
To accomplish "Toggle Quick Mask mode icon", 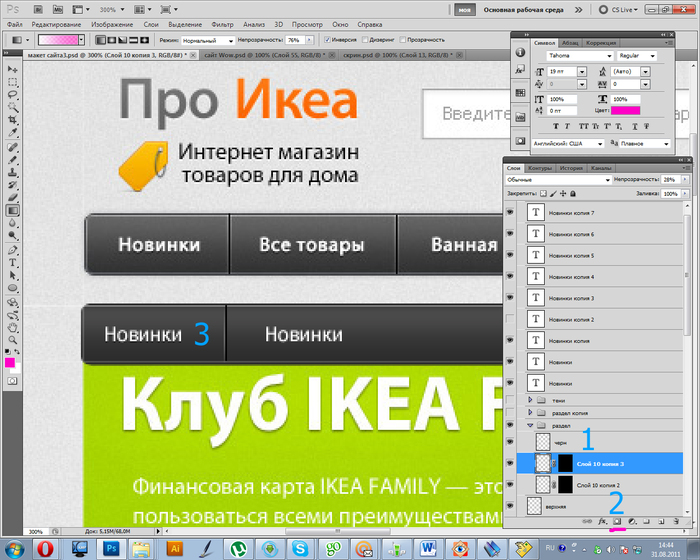I will [x=12, y=381].
